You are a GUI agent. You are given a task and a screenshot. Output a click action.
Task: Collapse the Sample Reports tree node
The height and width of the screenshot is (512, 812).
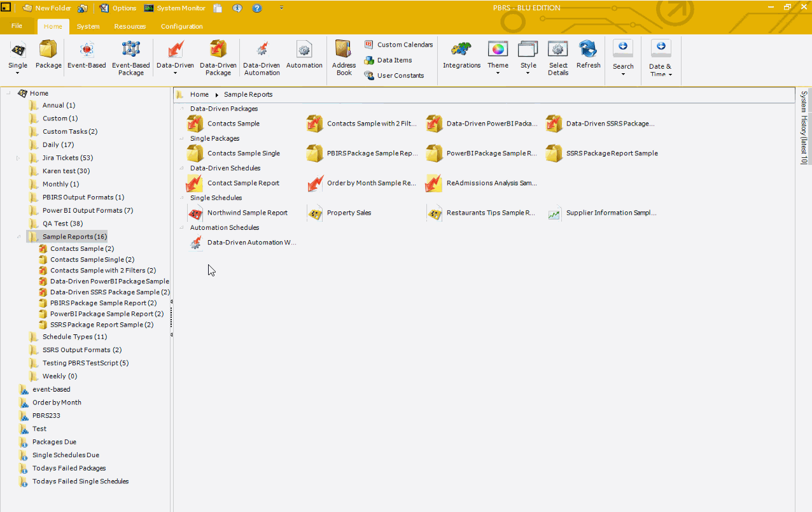pos(18,237)
